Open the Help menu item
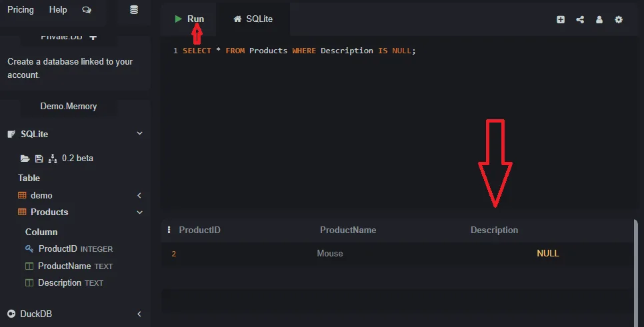 coord(58,10)
